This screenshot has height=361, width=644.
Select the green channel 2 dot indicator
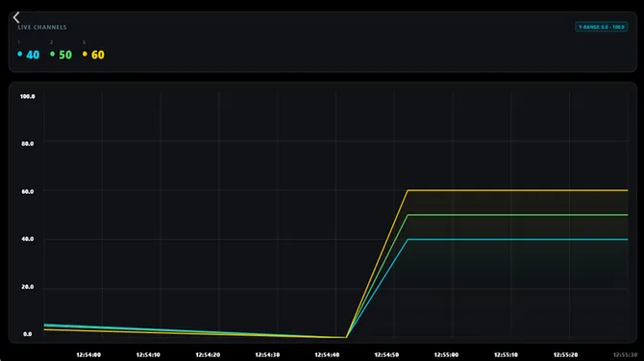pyautogui.click(x=52, y=54)
